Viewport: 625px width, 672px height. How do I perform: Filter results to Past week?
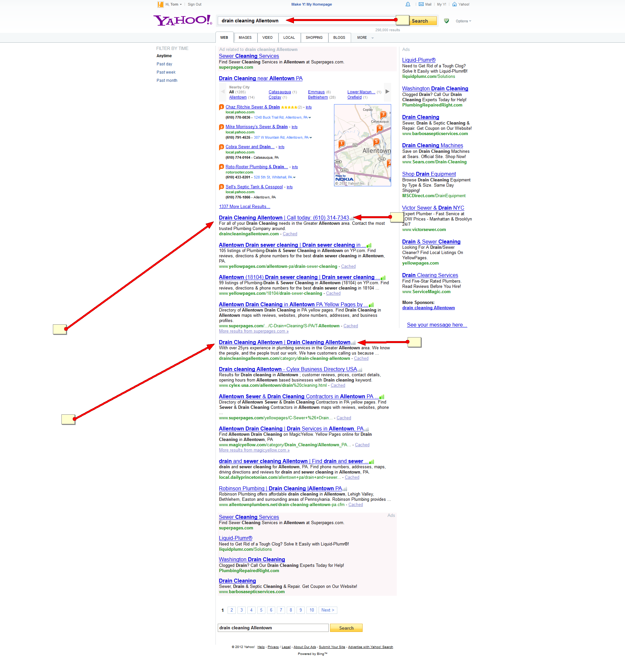pos(166,72)
